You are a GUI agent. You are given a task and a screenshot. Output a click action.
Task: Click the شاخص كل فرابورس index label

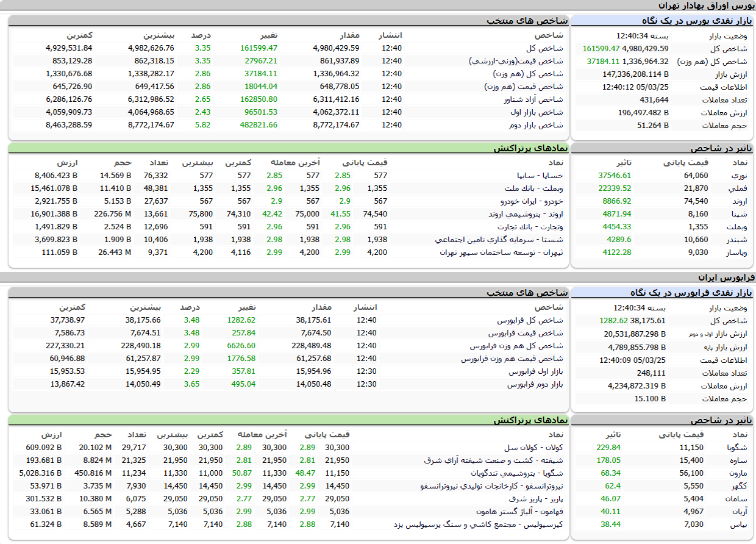click(x=530, y=320)
